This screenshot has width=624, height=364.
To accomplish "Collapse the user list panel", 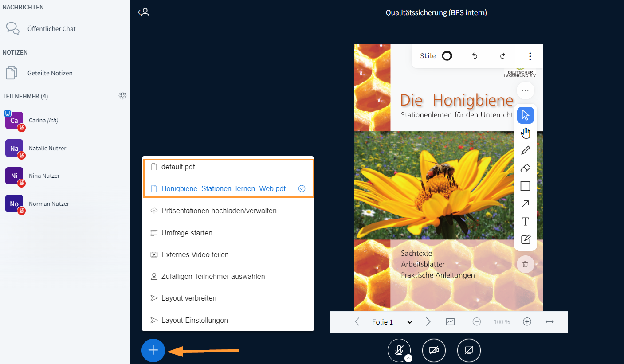I will point(144,12).
